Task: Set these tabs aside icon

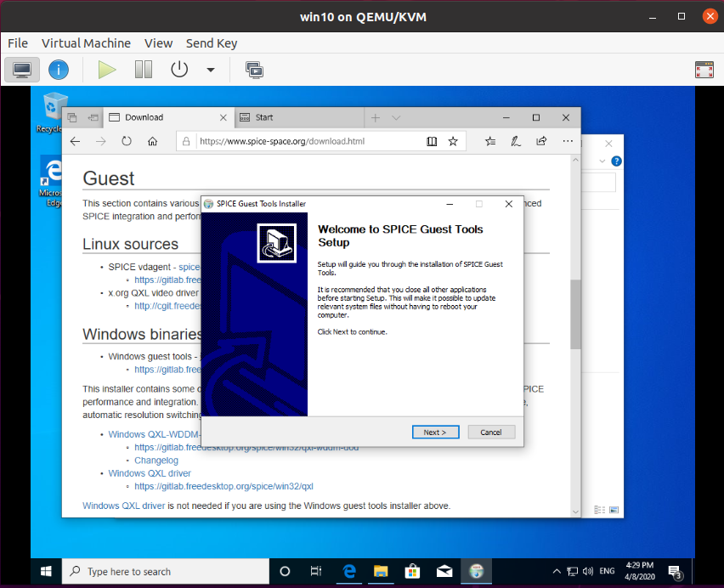Action: [93, 118]
